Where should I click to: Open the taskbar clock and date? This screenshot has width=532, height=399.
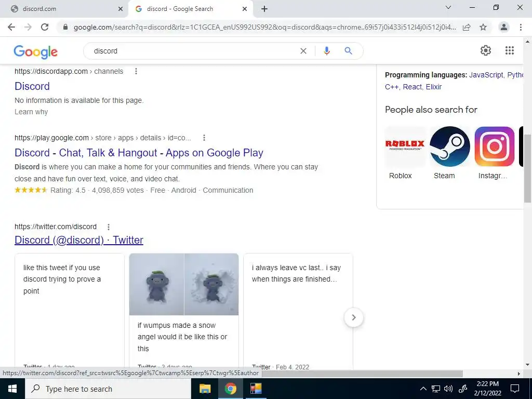487,389
